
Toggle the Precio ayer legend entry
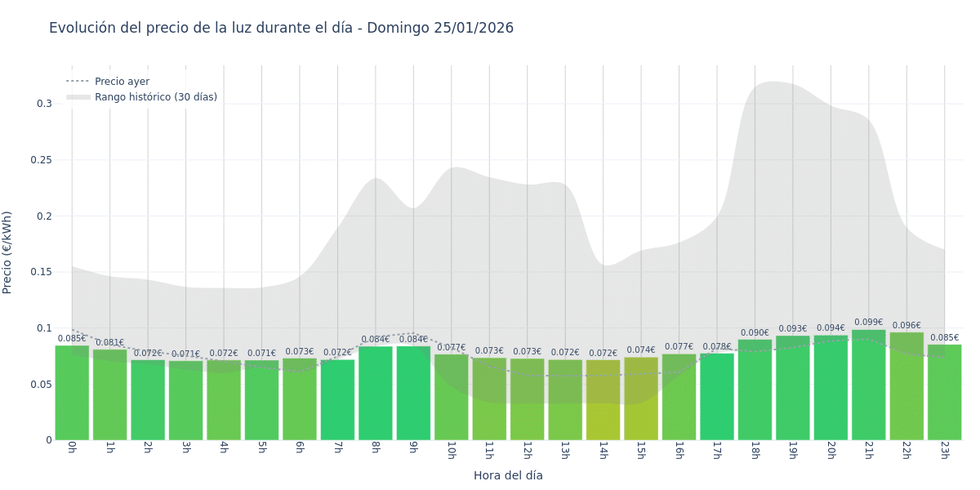[x=122, y=82]
